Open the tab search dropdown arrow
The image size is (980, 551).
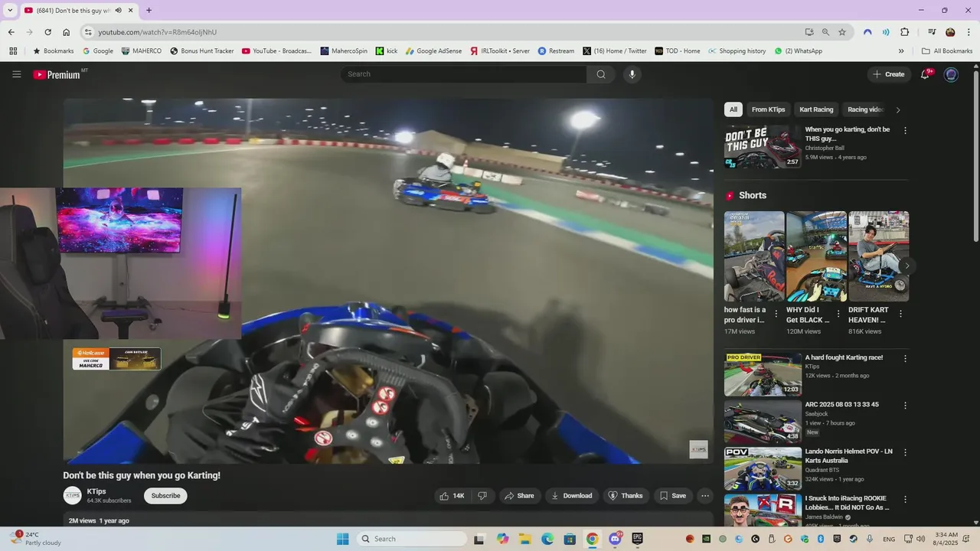(10, 10)
